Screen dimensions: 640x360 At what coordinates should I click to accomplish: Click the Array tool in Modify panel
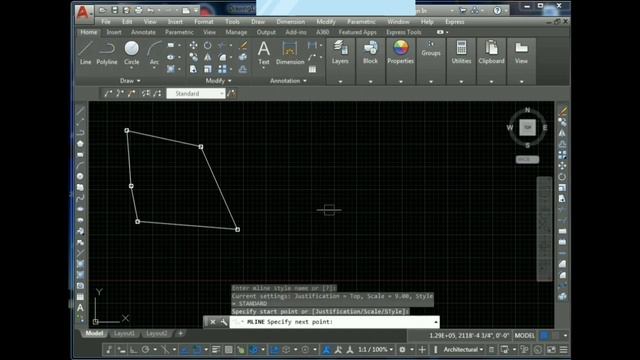pos(222,69)
